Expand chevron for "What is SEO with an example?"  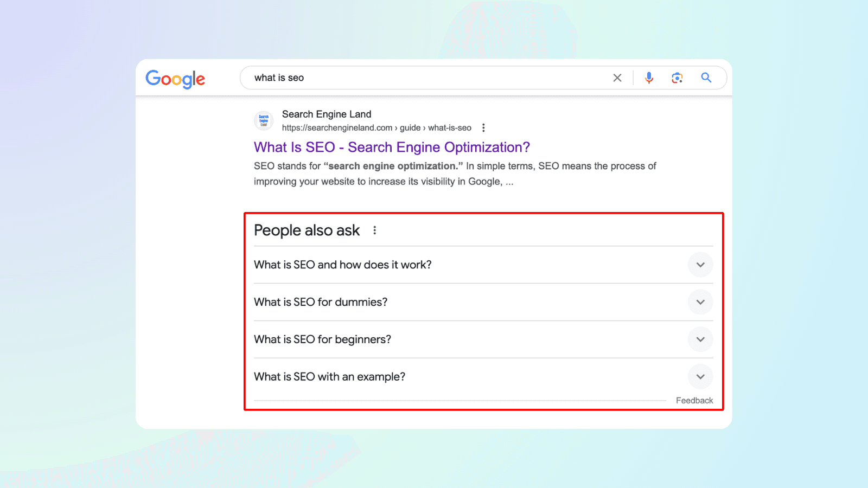pos(700,377)
